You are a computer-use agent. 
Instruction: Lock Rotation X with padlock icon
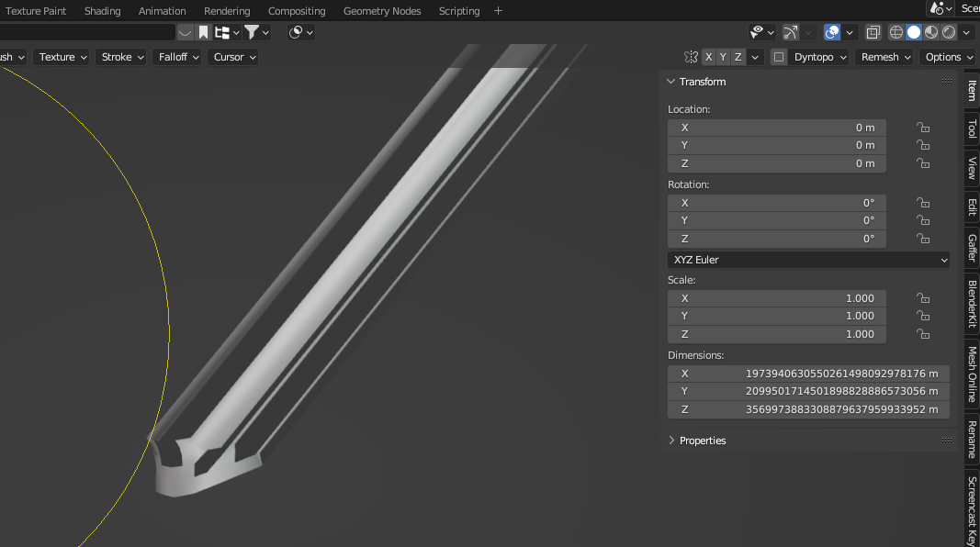[923, 203]
